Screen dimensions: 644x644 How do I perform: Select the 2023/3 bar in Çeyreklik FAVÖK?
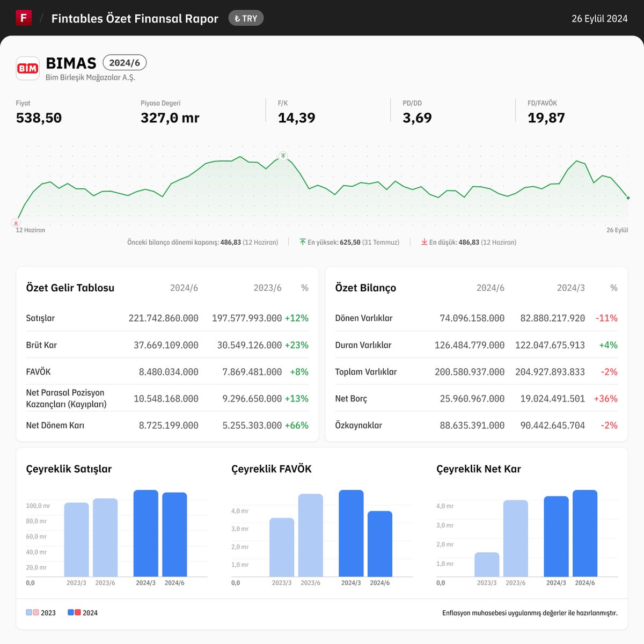coord(282,547)
